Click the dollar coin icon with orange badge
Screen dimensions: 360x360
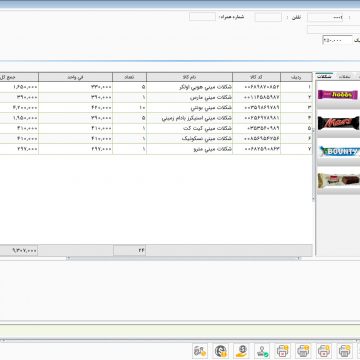220,351
